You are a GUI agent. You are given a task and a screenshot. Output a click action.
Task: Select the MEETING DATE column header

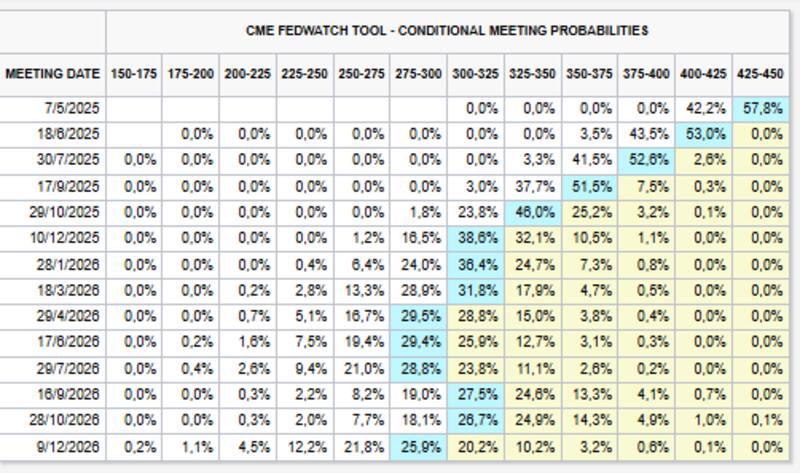click(53, 74)
